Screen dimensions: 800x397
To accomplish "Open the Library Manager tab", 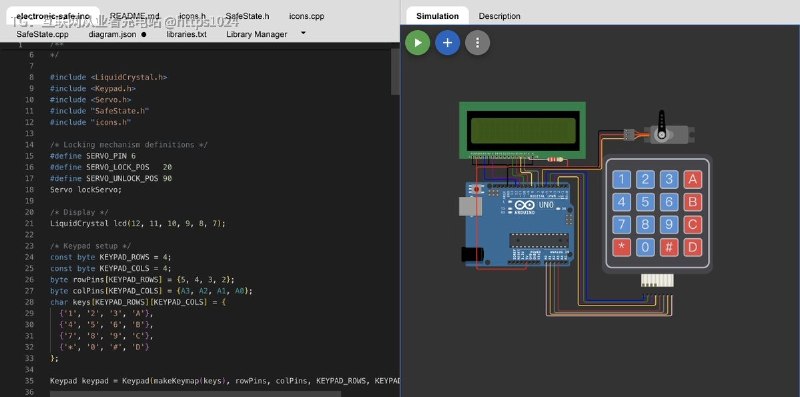I will click(257, 34).
